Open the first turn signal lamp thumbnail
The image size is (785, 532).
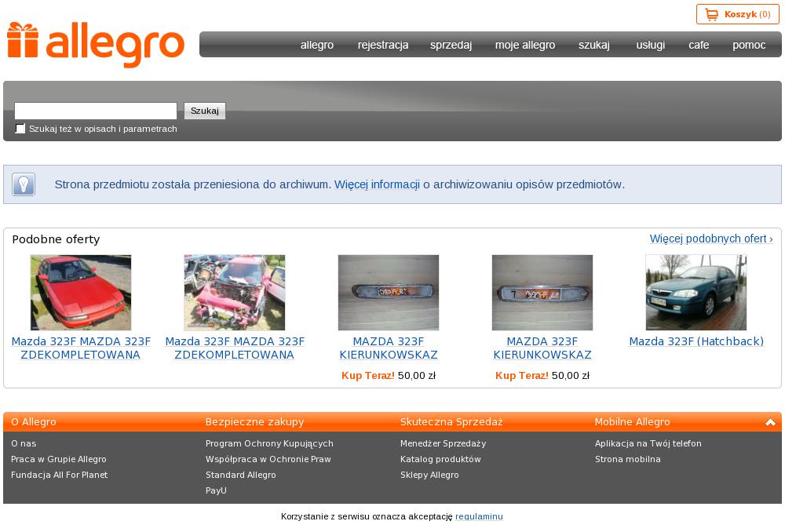pyautogui.click(x=389, y=292)
